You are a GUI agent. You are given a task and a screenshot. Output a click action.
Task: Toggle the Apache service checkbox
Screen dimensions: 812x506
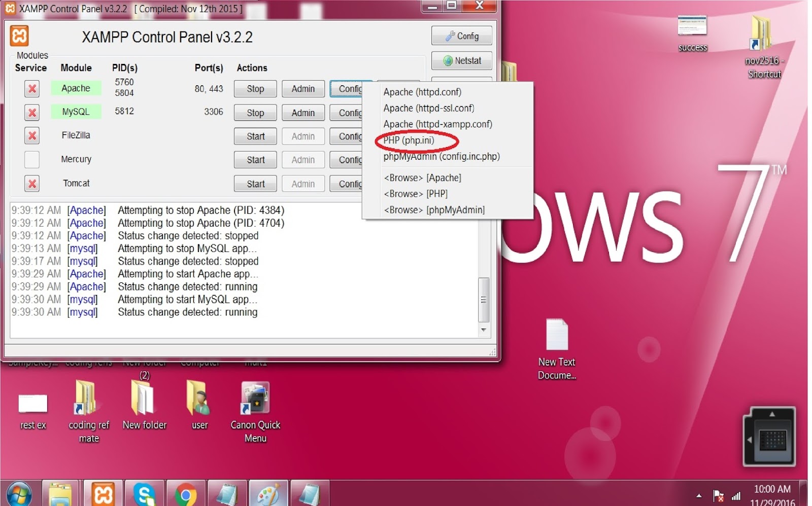pyautogui.click(x=32, y=89)
